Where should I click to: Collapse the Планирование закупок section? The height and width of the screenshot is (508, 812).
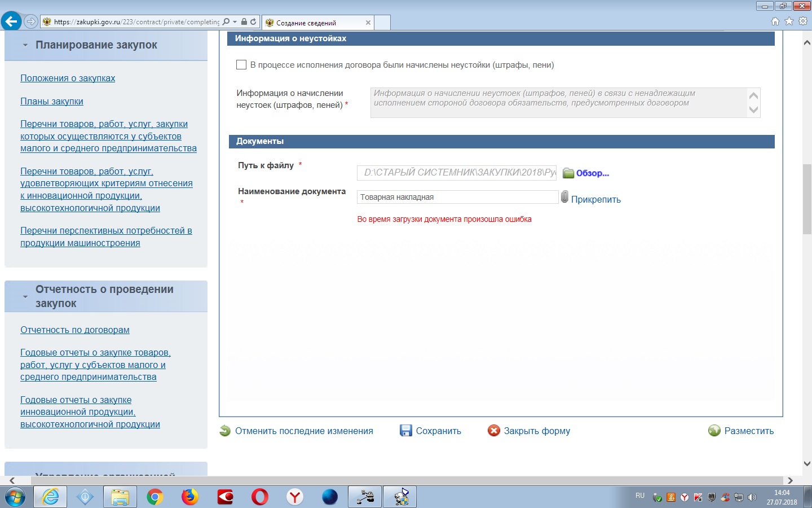tap(25, 45)
